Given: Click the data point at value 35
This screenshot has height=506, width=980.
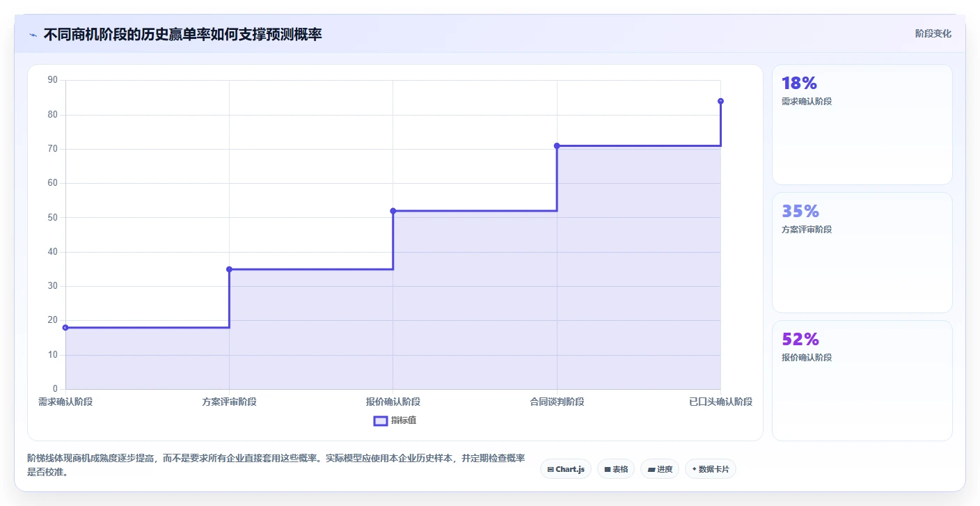Looking at the screenshot, I should pos(229,269).
